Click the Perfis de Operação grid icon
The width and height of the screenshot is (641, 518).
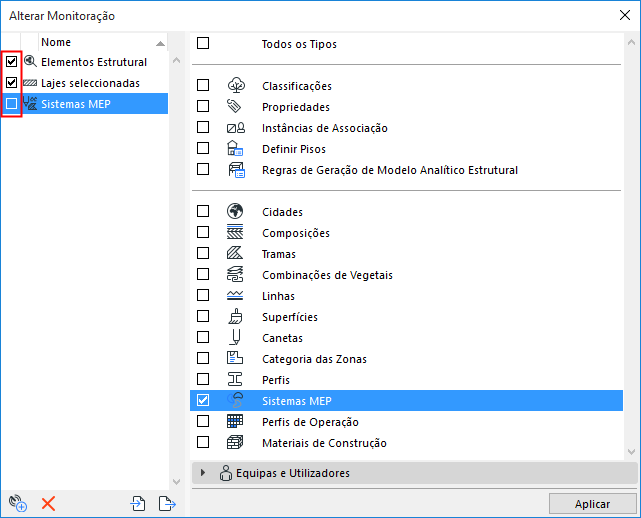pyautogui.click(x=235, y=421)
